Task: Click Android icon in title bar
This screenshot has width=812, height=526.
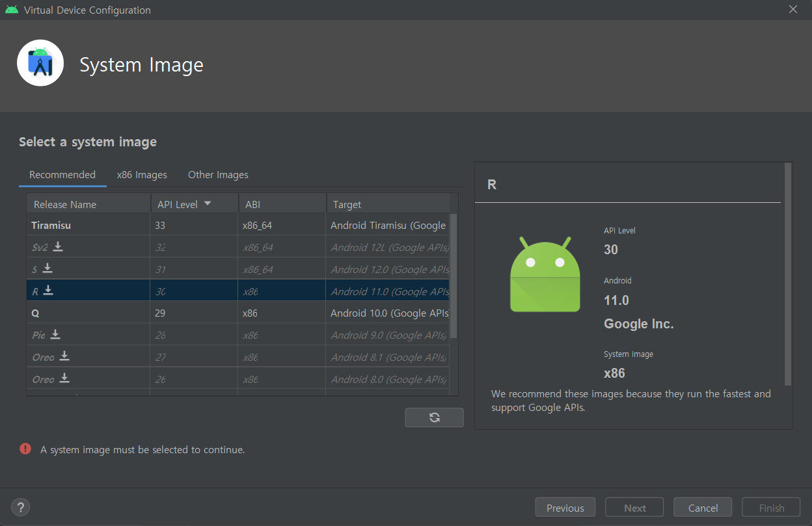Action: click(x=11, y=10)
